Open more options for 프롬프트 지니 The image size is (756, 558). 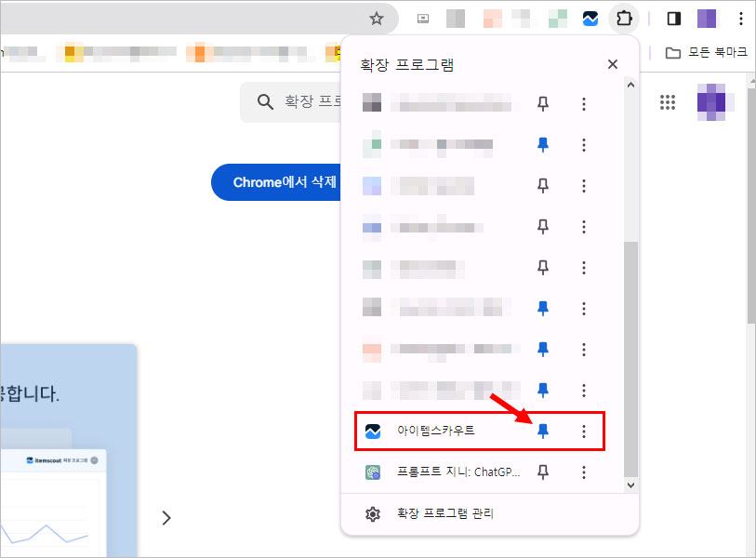click(584, 472)
